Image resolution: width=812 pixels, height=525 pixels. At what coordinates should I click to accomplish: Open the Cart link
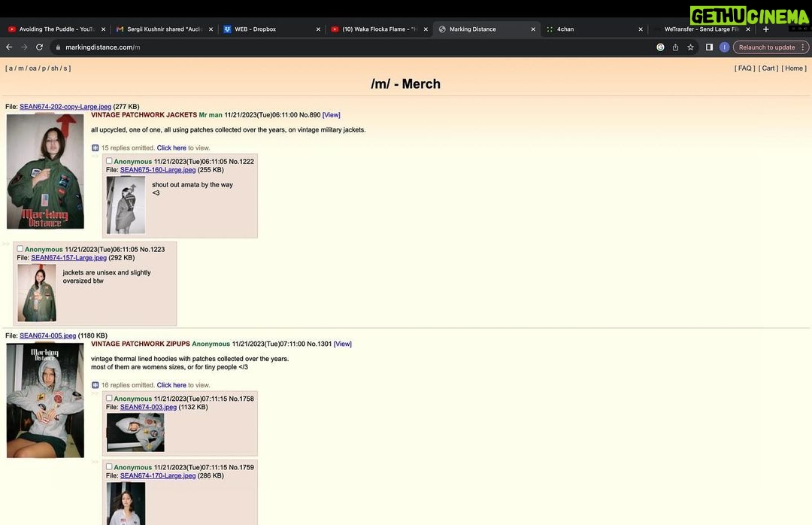pos(768,68)
